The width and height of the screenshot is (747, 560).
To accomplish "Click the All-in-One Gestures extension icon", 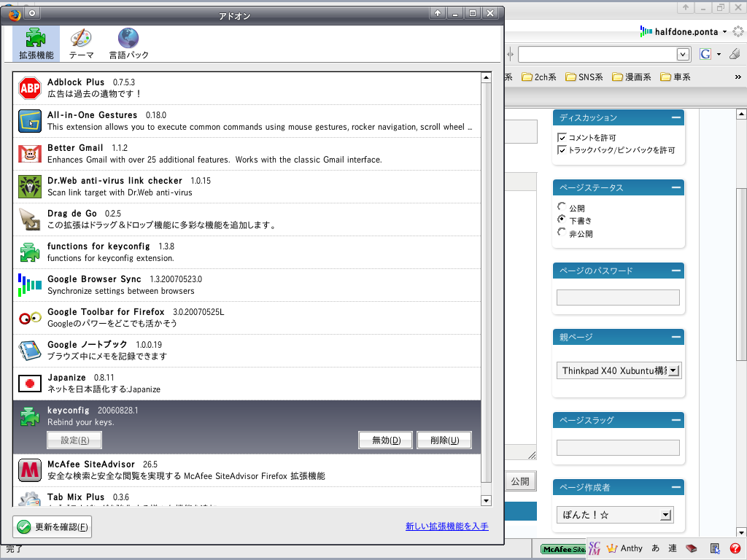I will click(29, 121).
